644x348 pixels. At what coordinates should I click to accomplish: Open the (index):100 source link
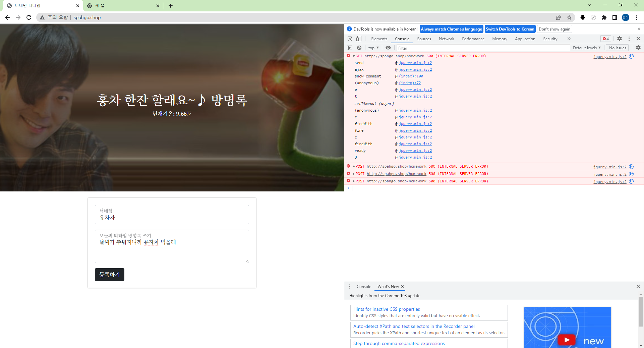click(411, 76)
